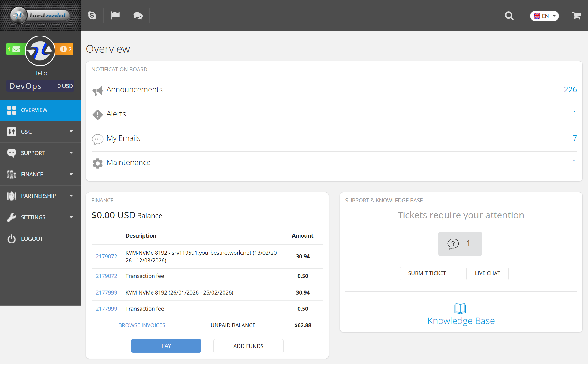Click the flag icon in top bar
This screenshot has width=588, height=365.
tap(115, 15)
